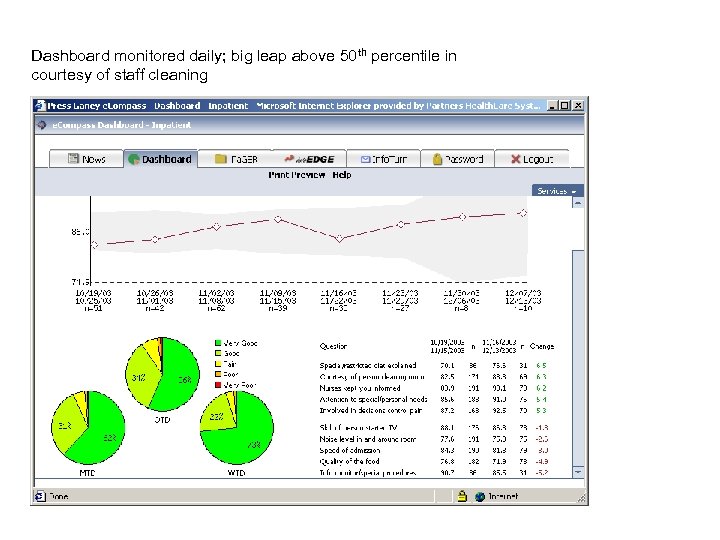
Task: Click the newspaper icon on the News tab
Action: tap(73, 158)
